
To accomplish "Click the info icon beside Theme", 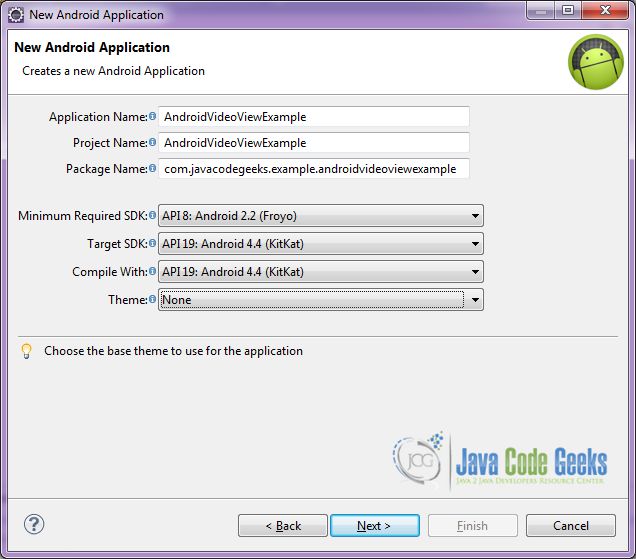I will tap(152, 299).
